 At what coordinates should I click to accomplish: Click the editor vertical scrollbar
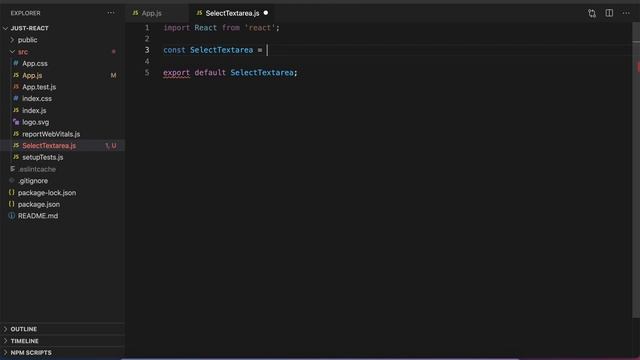pos(636,171)
